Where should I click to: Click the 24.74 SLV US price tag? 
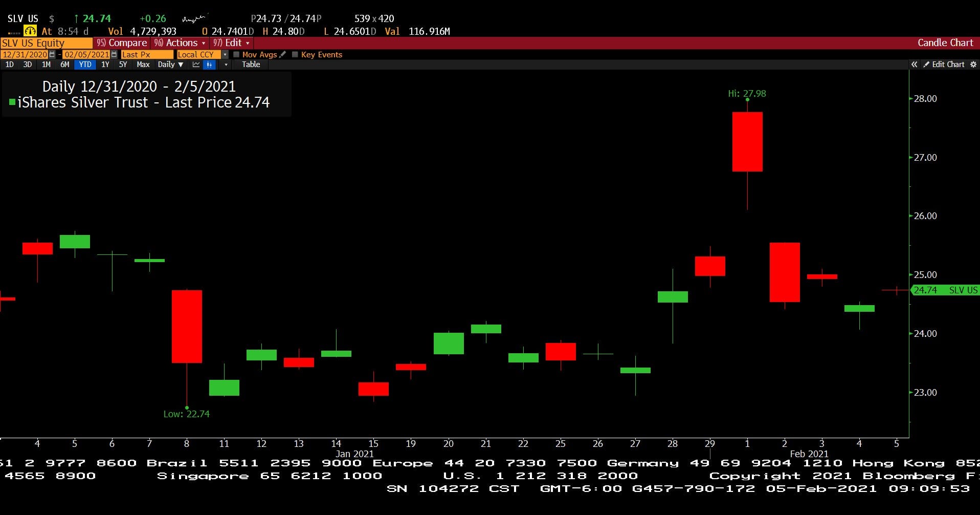coord(945,290)
